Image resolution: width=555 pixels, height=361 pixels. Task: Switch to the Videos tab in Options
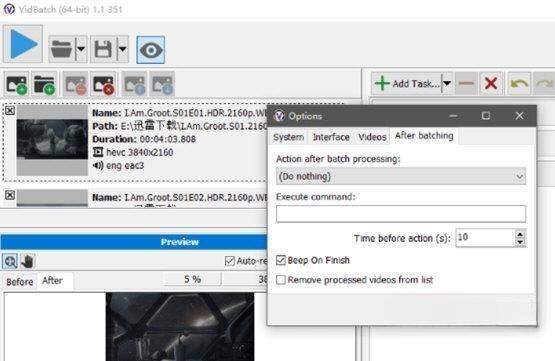(372, 137)
